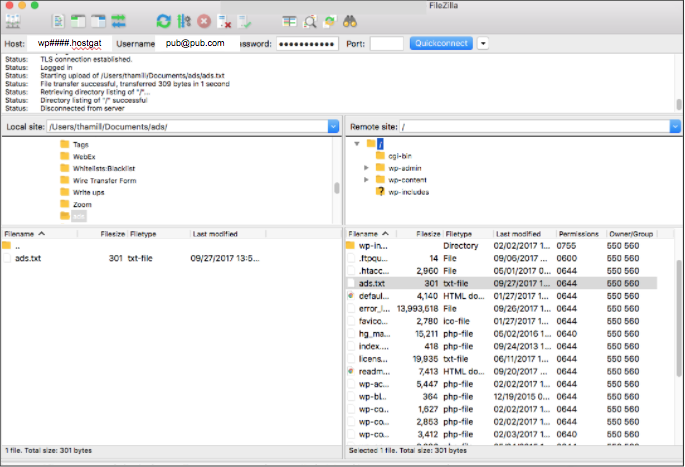Expand the wp-admin remote folder
This screenshot has width=685, height=467.
tap(367, 168)
